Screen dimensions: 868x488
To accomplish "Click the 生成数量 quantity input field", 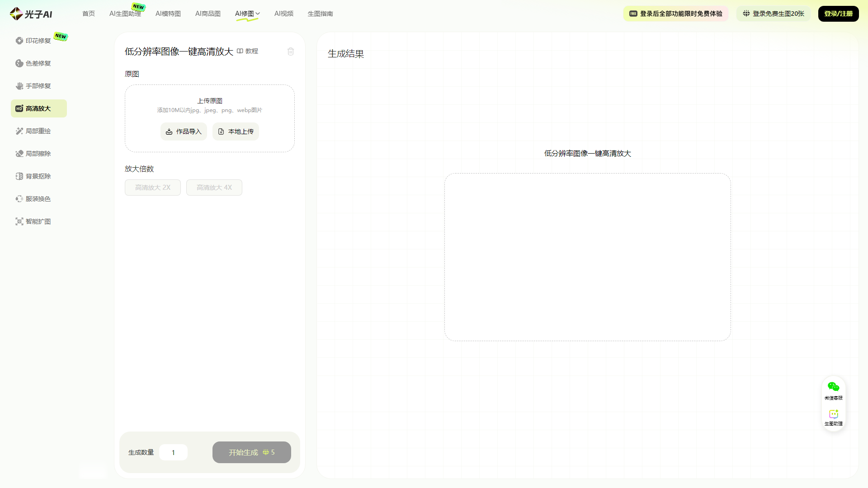I will (173, 452).
